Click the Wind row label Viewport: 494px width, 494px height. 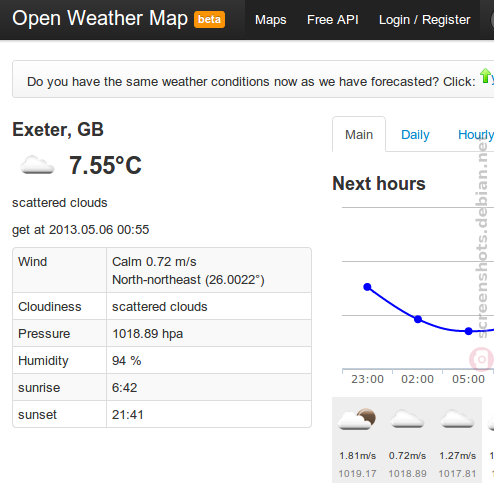point(32,262)
